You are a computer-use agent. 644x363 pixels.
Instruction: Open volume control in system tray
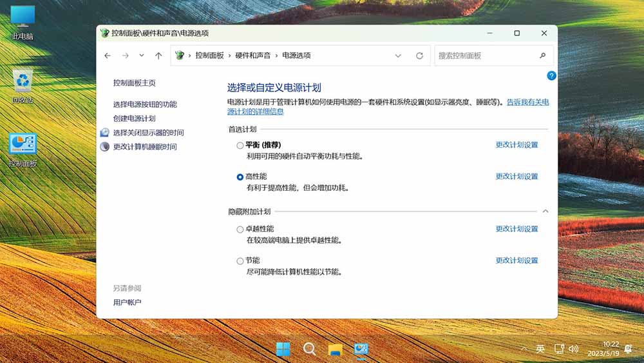574,349
